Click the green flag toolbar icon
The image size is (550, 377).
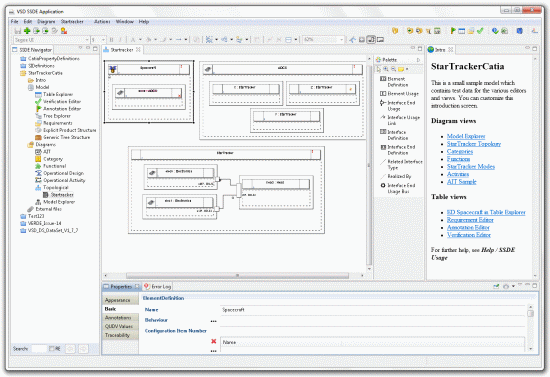[x=453, y=31]
